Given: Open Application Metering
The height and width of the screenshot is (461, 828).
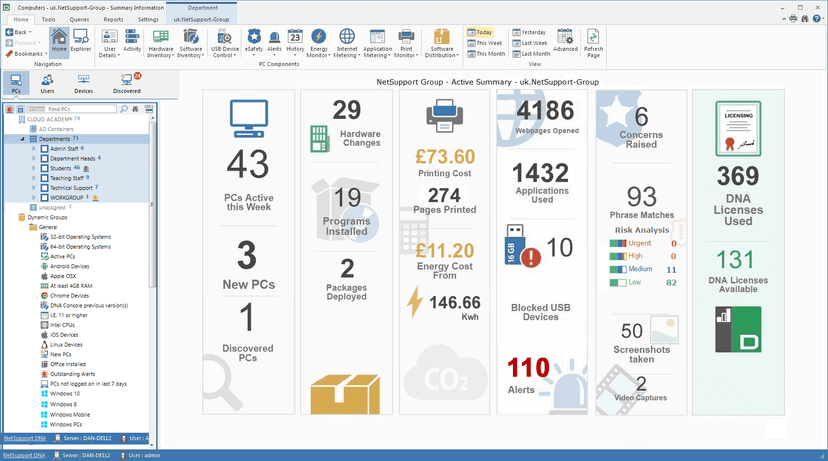Looking at the screenshot, I should click(x=377, y=43).
